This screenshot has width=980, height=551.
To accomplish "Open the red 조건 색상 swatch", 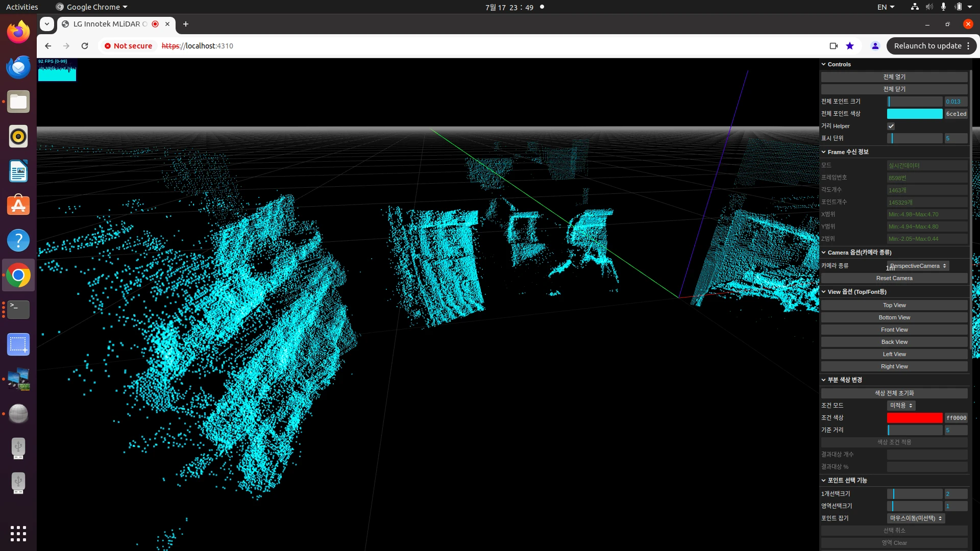I will (x=915, y=418).
